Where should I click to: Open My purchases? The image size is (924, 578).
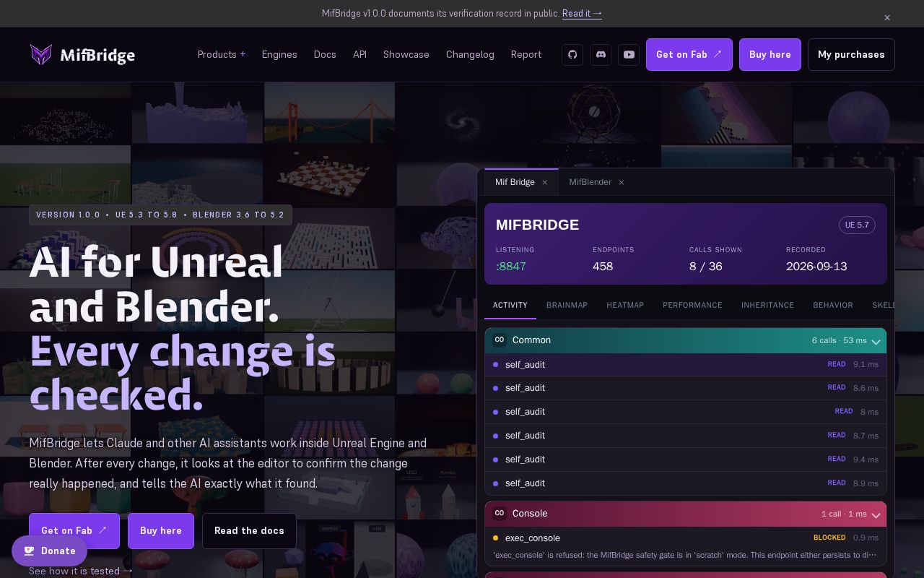tap(851, 55)
